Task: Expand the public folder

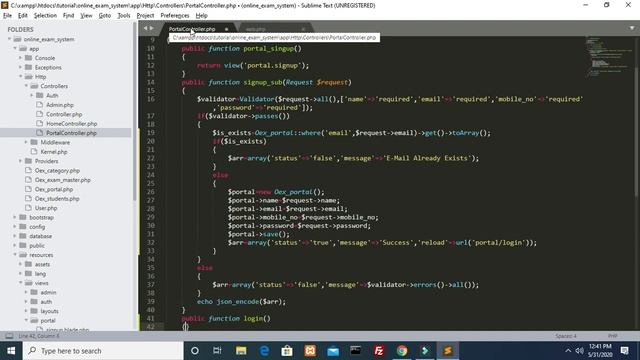Action: (x=15, y=246)
